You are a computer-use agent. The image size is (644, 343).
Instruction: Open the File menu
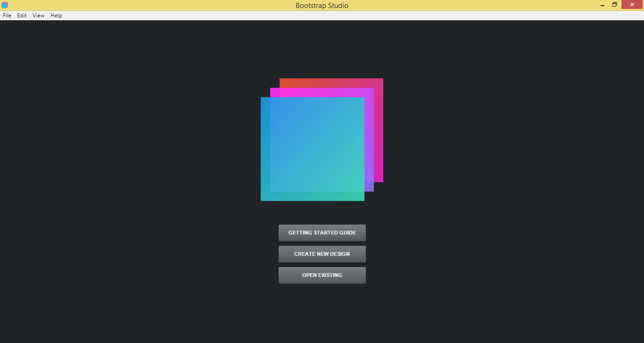(7, 16)
